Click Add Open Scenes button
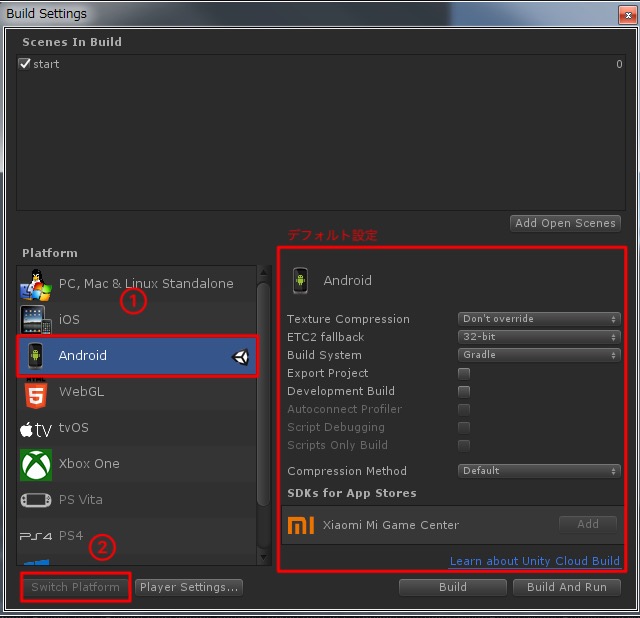 click(565, 223)
